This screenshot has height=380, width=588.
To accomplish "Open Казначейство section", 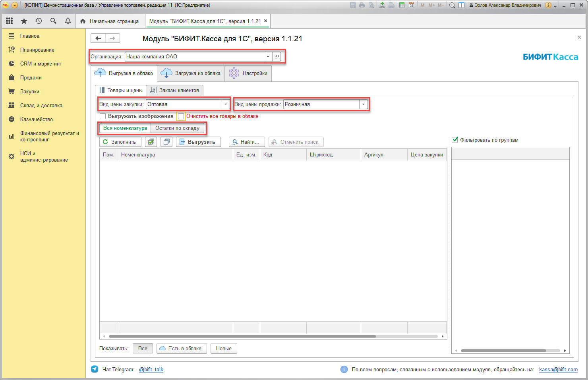I will click(x=43, y=119).
